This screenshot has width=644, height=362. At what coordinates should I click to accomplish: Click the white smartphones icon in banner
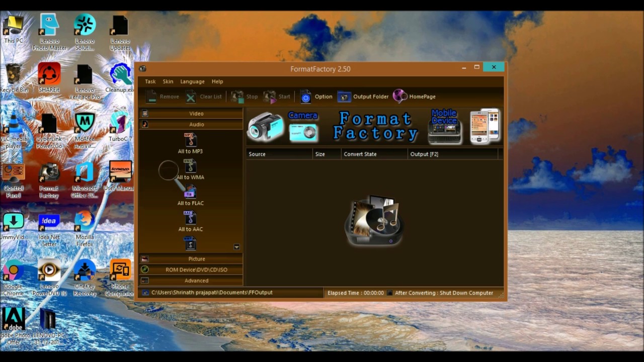click(485, 126)
